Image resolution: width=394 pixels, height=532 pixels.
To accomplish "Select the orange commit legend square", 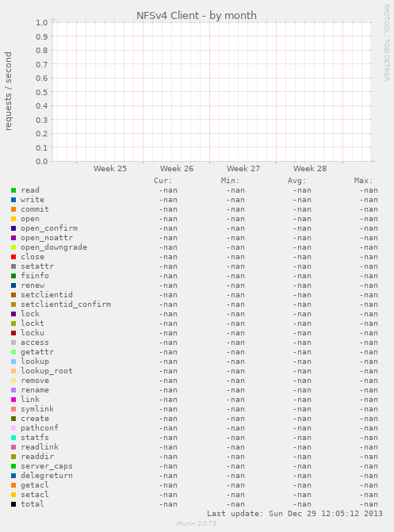I will click(13, 209).
